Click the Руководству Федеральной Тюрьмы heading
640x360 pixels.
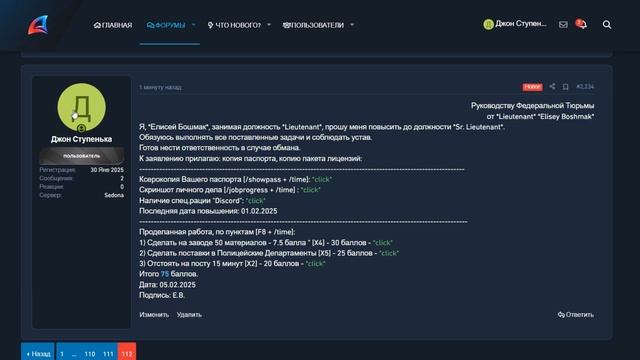533,106
